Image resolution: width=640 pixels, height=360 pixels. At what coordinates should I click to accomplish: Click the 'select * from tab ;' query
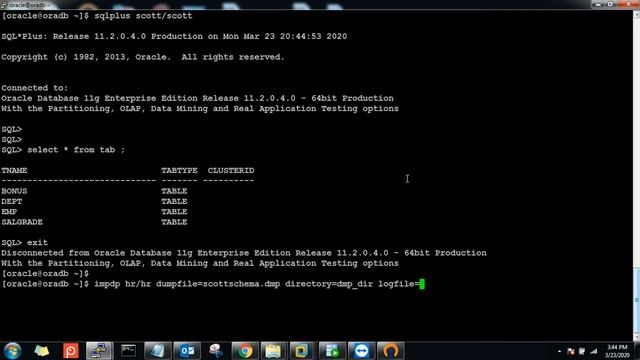(x=76, y=150)
